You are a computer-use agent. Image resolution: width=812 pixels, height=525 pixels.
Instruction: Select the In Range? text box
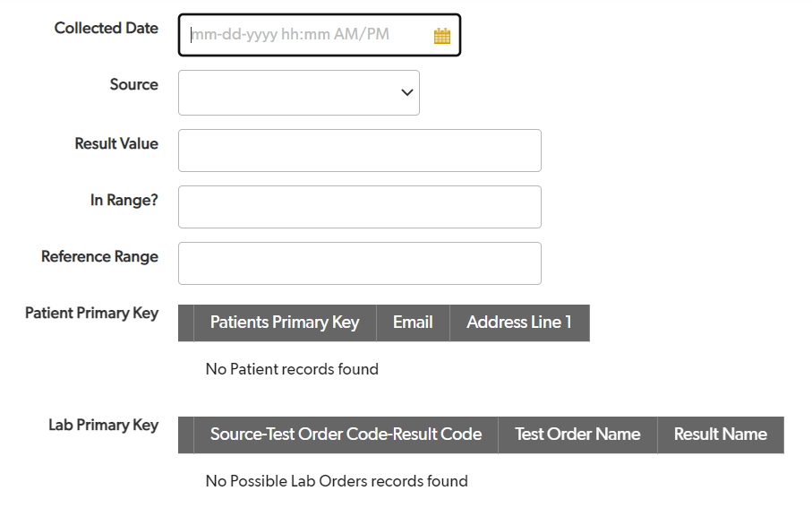pyautogui.click(x=360, y=207)
